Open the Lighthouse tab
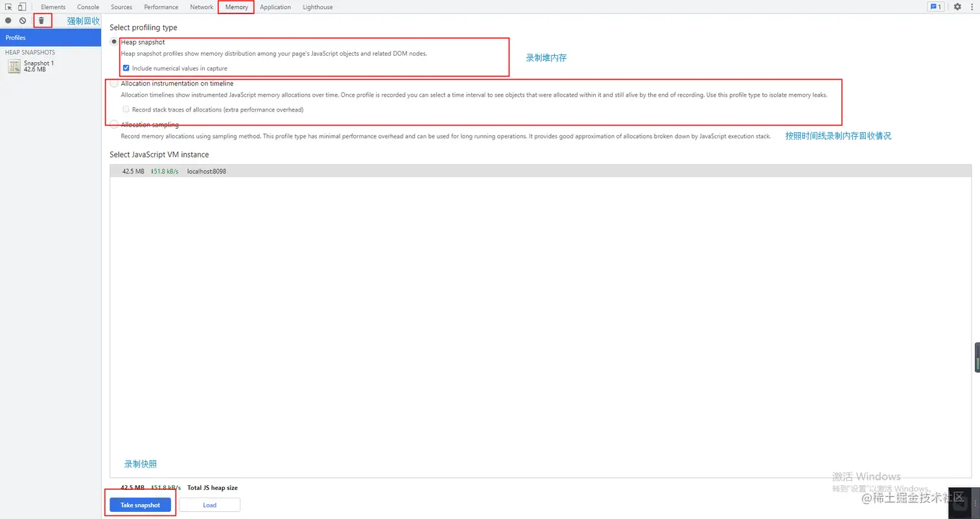This screenshot has height=519, width=980. click(x=318, y=7)
